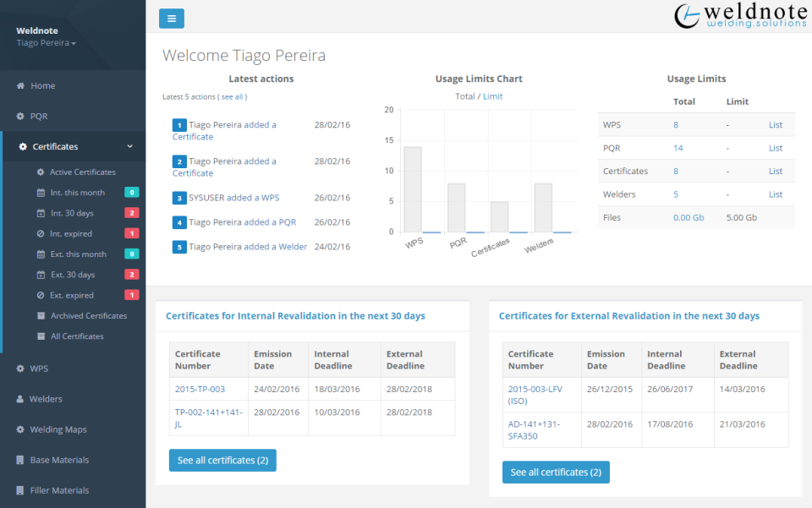Click the List link for WPS
The image size is (812, 508).
tap(776, 124)
